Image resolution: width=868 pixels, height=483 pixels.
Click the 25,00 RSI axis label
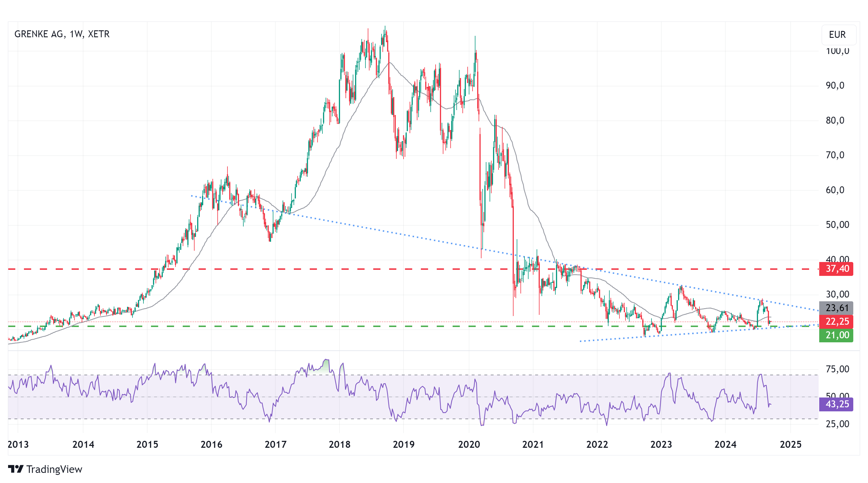(x=837, y=424)
